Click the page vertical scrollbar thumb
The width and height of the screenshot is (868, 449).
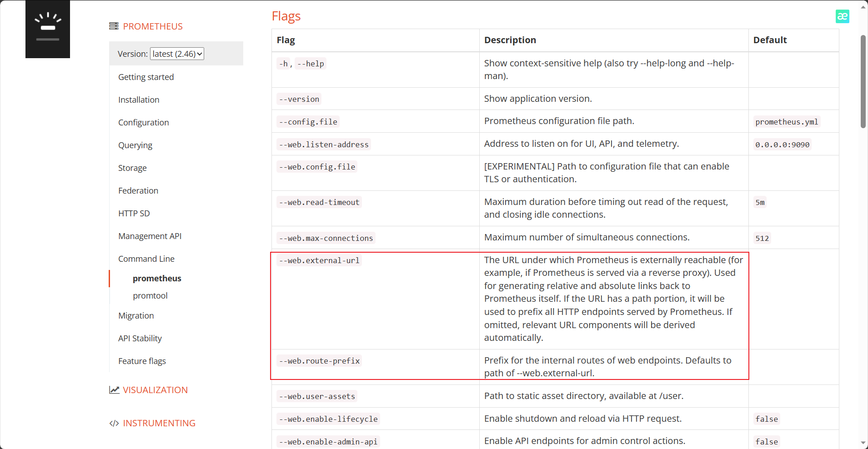(x=863, y=82)
